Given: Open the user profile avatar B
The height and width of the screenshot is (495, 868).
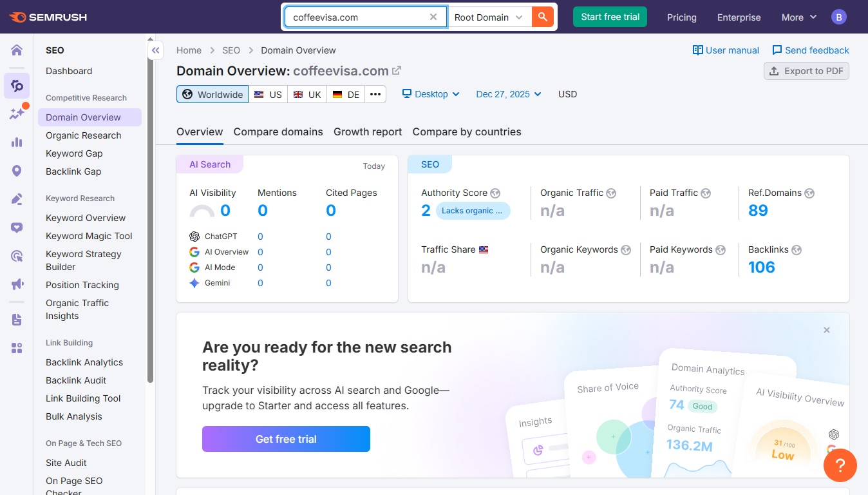Looking at the screenshot, I should [x=838, y=17].
